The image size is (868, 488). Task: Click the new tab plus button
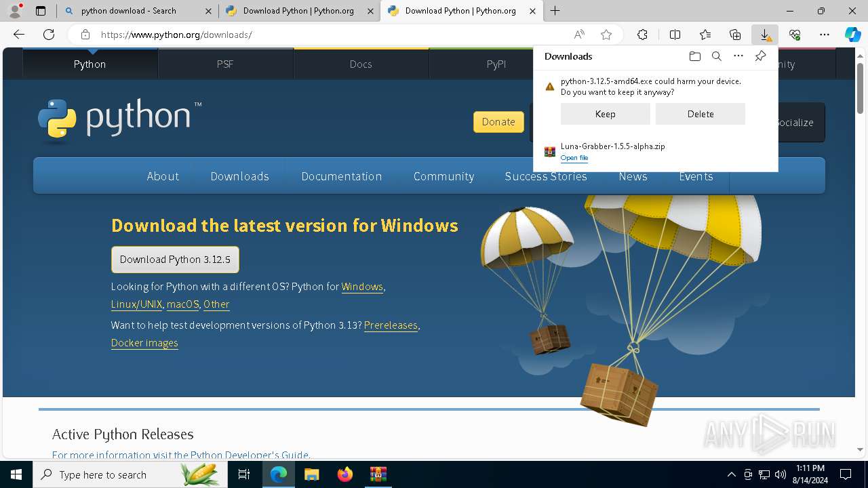click(x=555, y=11)
